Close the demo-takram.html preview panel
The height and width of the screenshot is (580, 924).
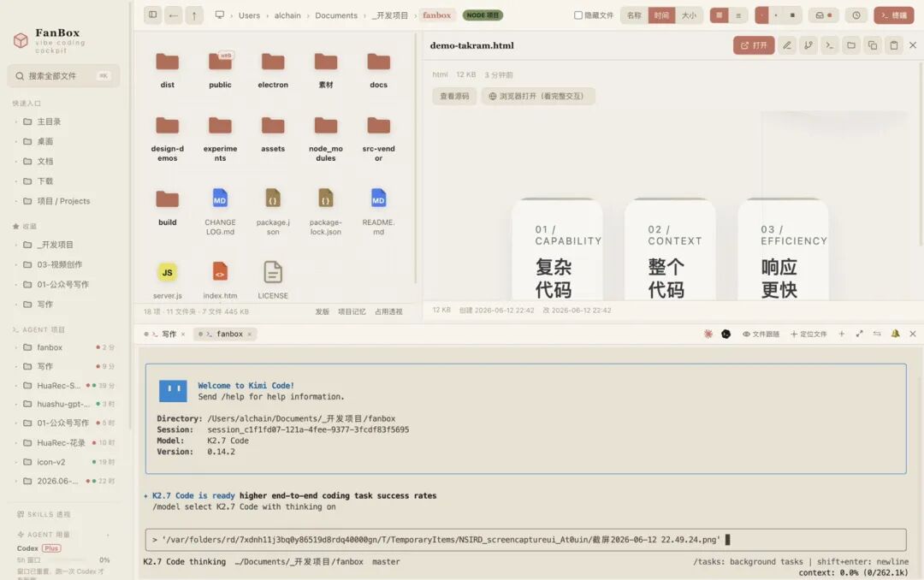point(913,44)
